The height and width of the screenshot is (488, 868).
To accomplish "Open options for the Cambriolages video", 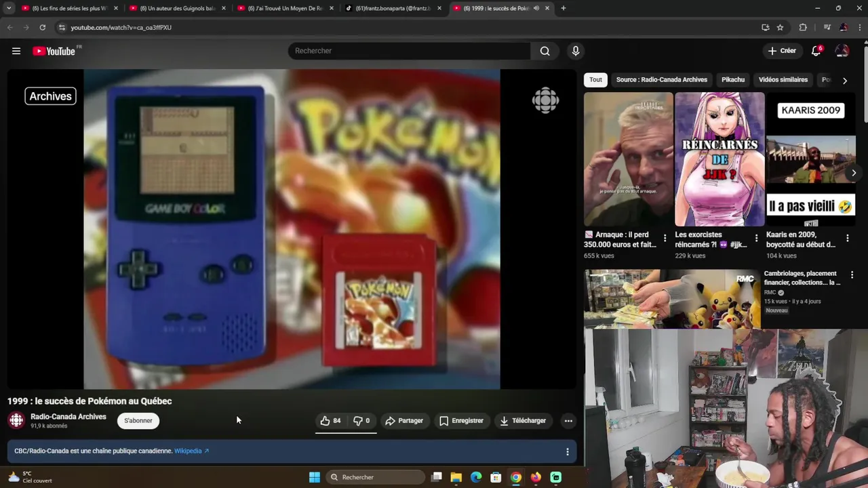I will point(852,275).
